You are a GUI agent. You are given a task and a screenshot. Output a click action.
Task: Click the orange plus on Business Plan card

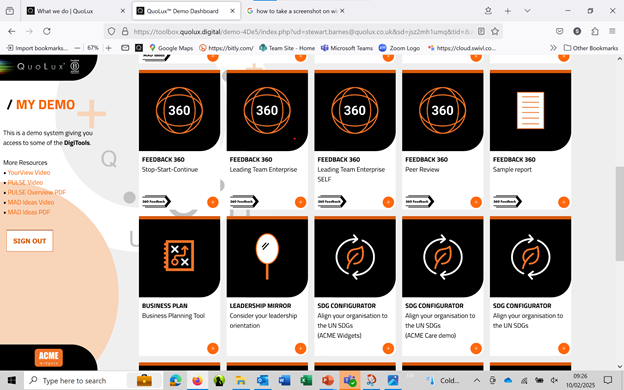[213, 348]
